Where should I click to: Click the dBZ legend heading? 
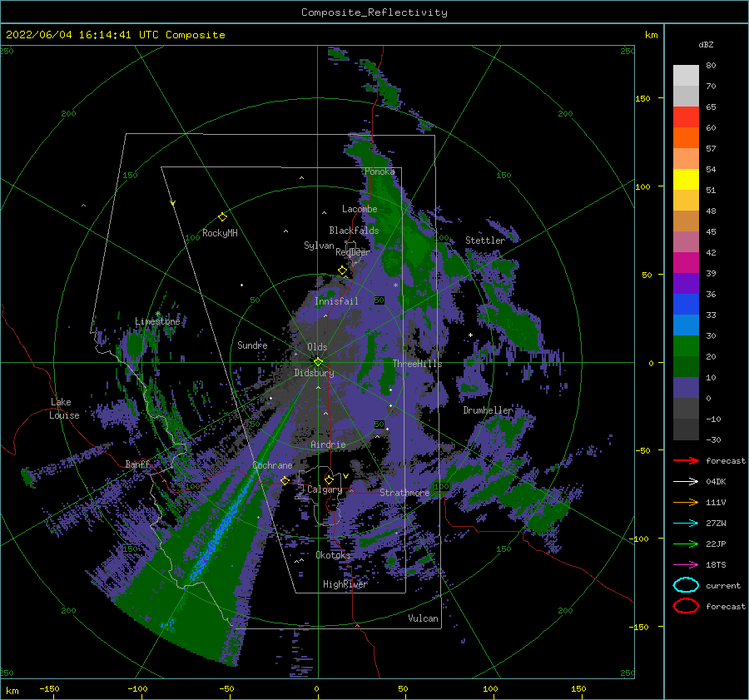pos(706,44)
